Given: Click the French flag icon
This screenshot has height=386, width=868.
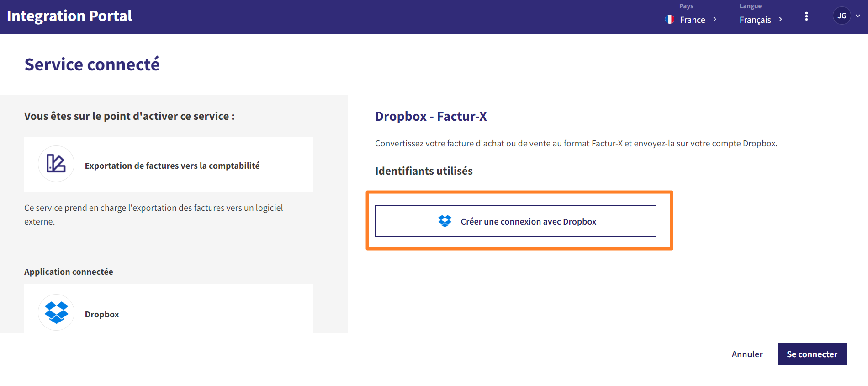Looking at the screenshot, I should (x=670, y=20).
